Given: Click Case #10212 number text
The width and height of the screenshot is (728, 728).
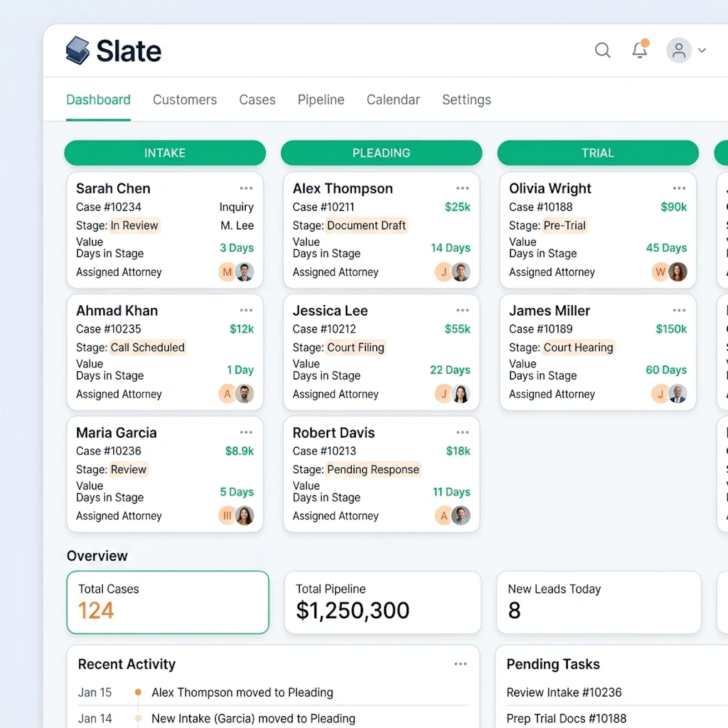Looking at the screenshot, I should click(x=324, y=329).
